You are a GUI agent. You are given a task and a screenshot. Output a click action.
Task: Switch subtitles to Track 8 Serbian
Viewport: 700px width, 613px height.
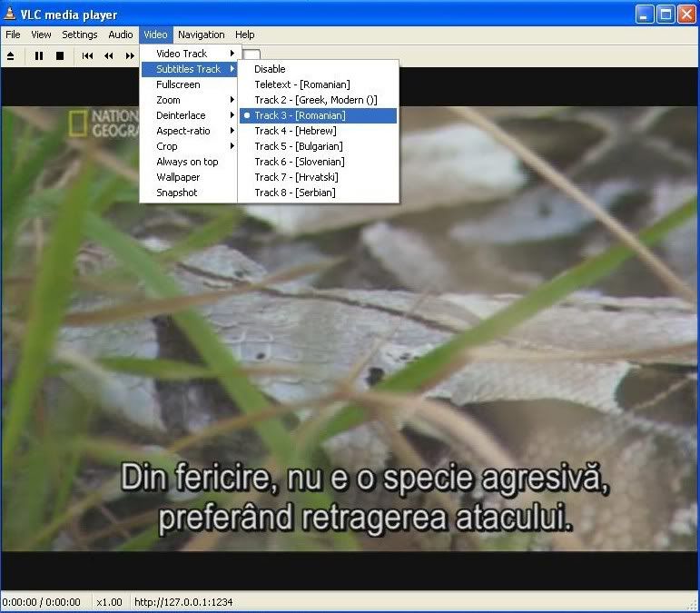pos(294,193)
